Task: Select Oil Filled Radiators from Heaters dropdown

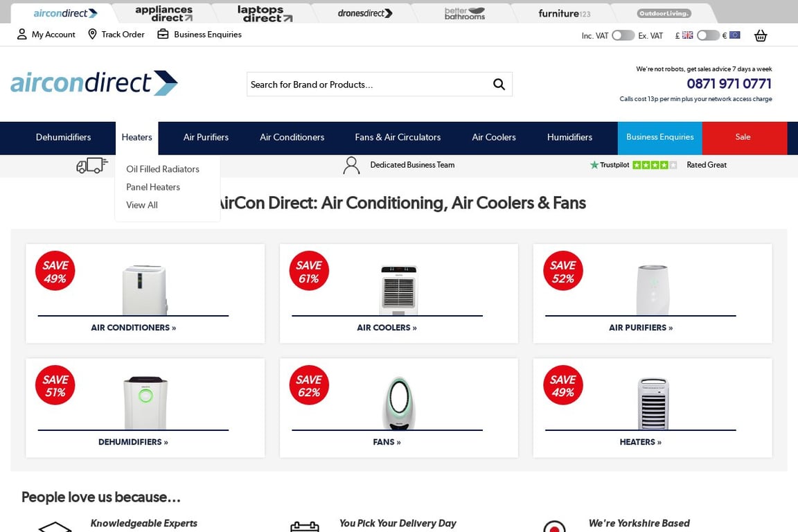Action: click(163, 169)
